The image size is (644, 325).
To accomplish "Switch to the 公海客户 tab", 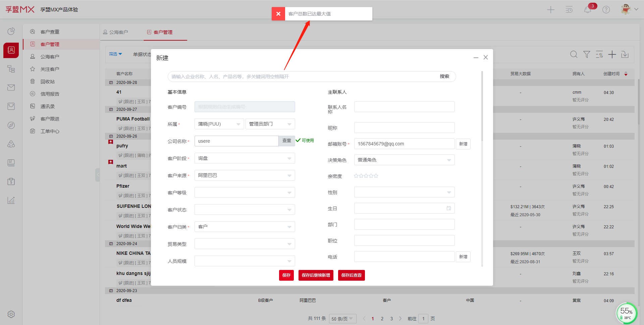I will click(x=116, y=32).
